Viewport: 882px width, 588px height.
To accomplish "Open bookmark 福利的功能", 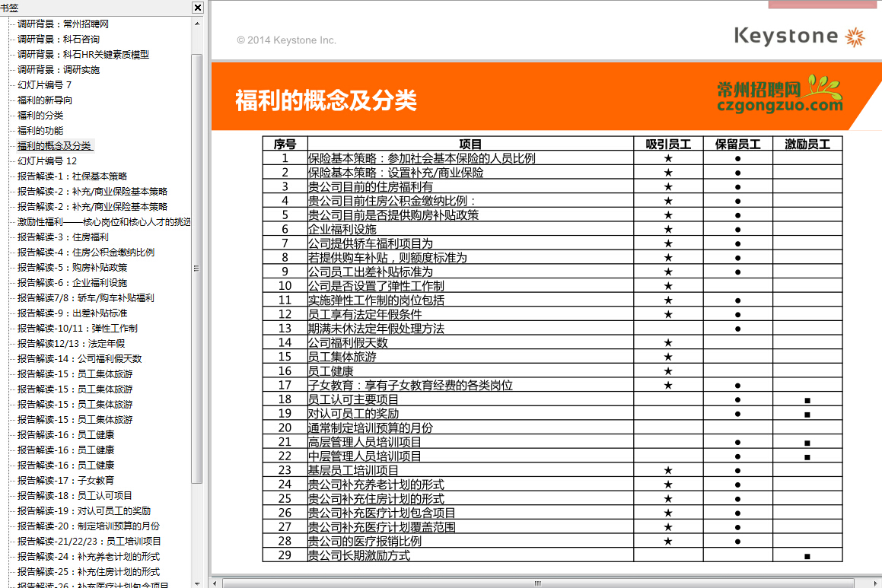I will pyautogui.click(x=40, y=130).
